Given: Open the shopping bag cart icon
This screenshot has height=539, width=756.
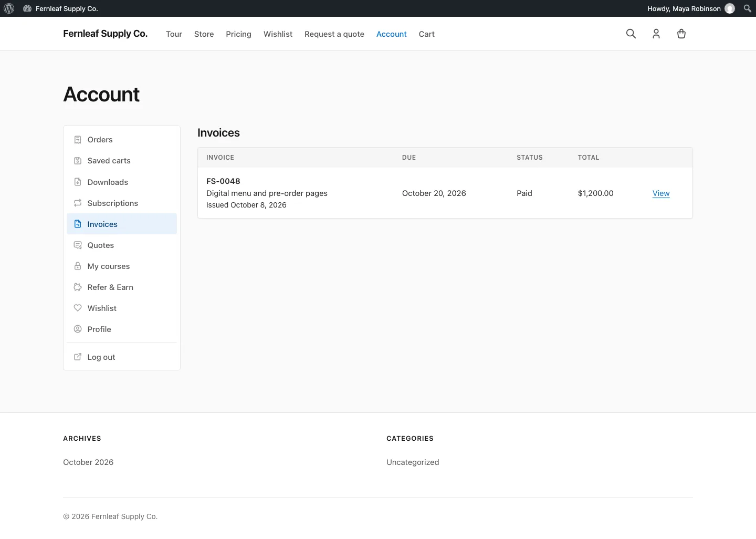Looking at the screenshot, I should 681,34.
